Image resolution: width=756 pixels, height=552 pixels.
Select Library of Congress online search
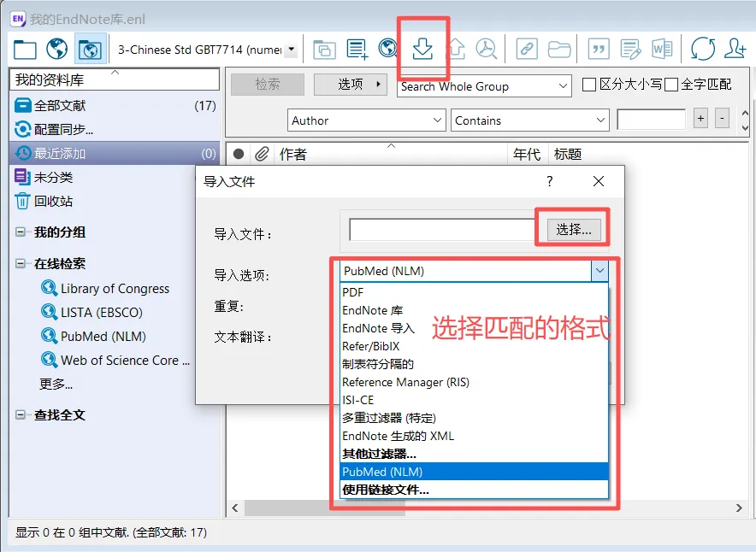tap(105, 288)
